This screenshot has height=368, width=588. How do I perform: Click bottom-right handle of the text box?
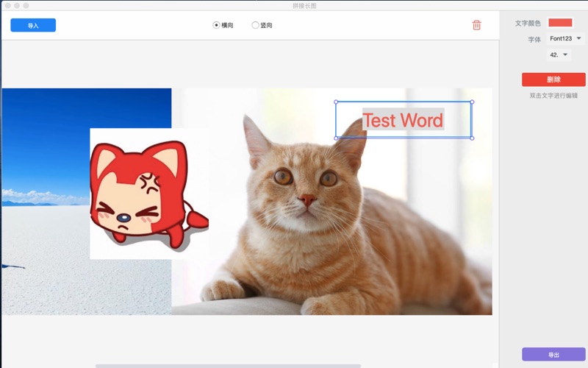pyautogui.click(x=472, y=138)
